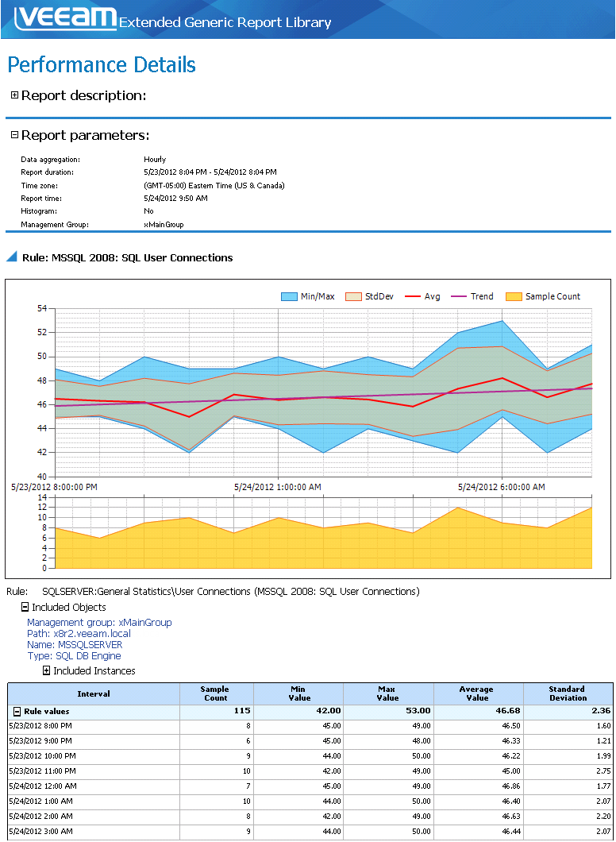This screenshot has height=842, width=616.
Task: Click the Veeam logo in the header
Action: pos(66,18)
